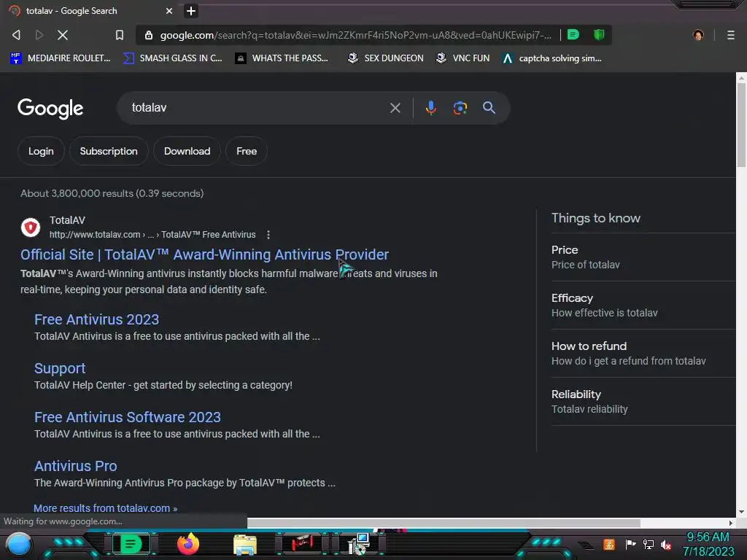747x560 pixels.
Task: Expand the Reliability item in Things to know
Action: (x=643, y=402)
